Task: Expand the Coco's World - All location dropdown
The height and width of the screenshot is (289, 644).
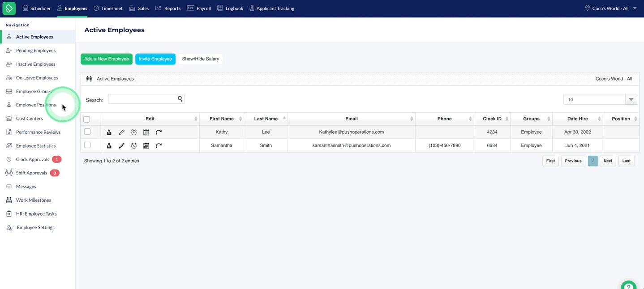Action: [611, 8]
